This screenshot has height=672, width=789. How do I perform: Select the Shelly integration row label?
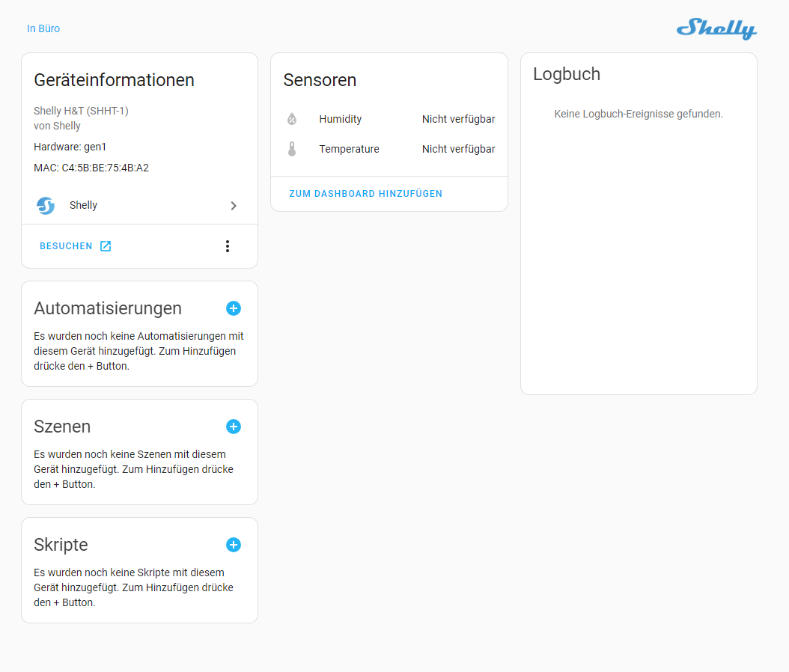[83, 206]
